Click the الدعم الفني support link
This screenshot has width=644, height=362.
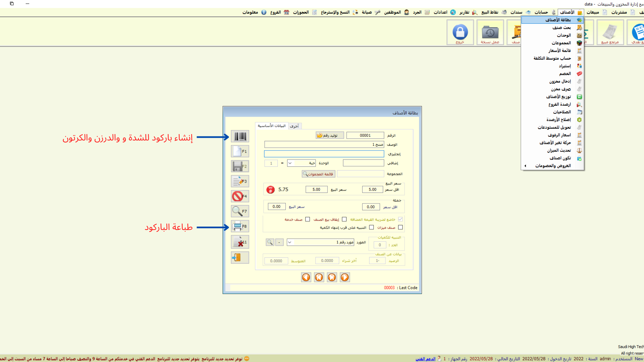(425, 359)
